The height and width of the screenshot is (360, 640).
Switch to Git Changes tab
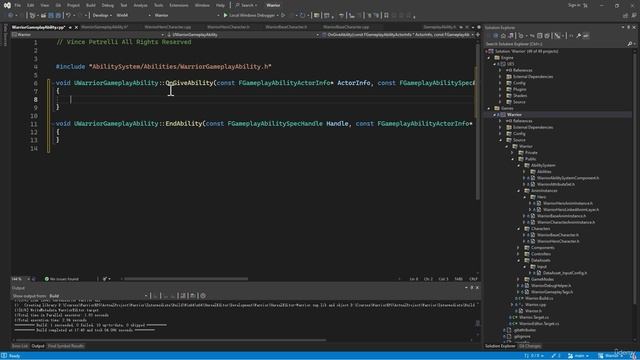(530, 346)
